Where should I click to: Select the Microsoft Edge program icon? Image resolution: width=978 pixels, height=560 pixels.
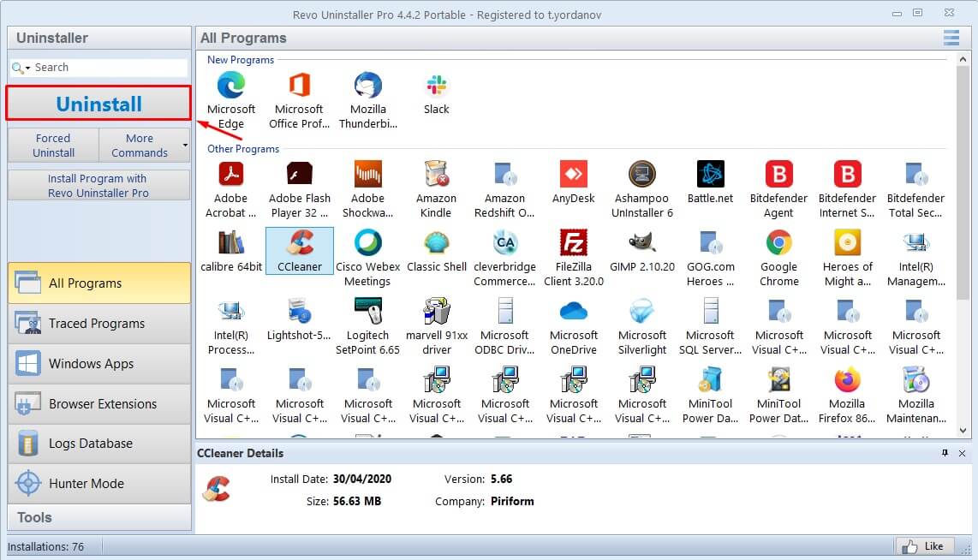[x=230, y=86]
